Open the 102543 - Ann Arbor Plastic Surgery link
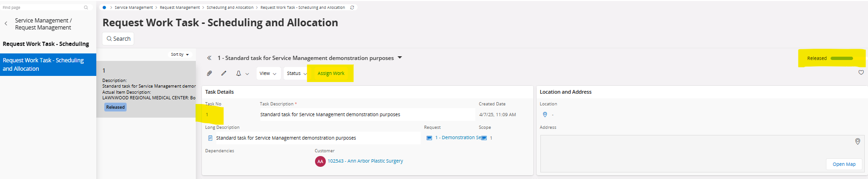 point(365,161)
